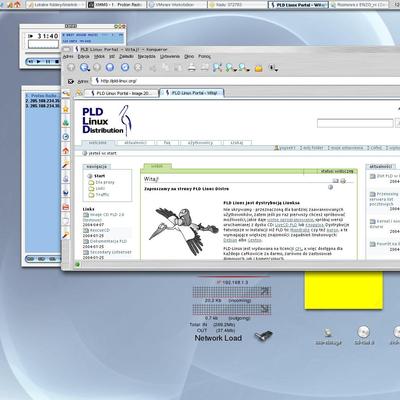Click play button in XMMS player
400x400 pixels.
pos(38,62)
